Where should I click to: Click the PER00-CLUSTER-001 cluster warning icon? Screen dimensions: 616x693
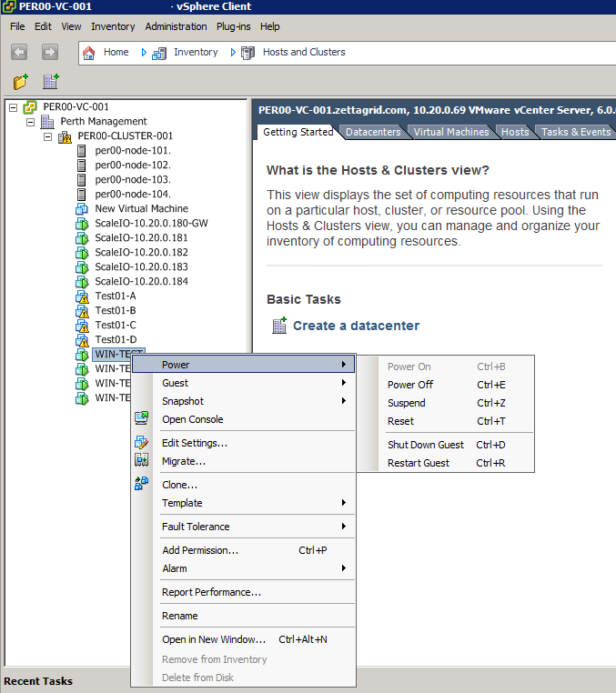pos(65,136)
